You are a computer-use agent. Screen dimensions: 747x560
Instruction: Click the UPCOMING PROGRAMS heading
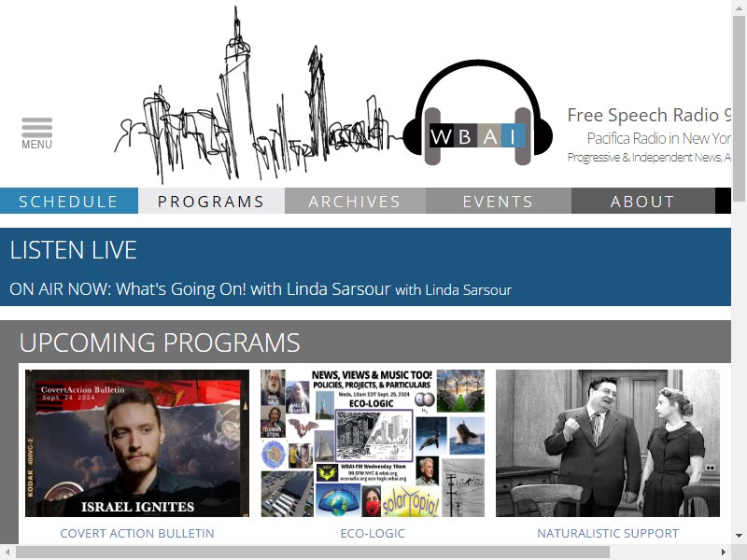160,343
